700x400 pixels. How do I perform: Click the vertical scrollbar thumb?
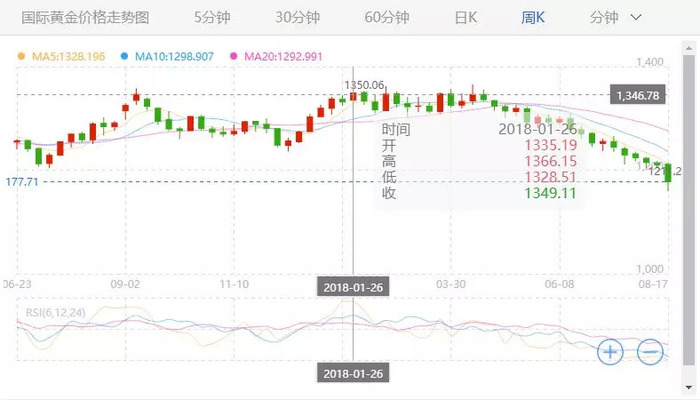(x=689, y=210)
